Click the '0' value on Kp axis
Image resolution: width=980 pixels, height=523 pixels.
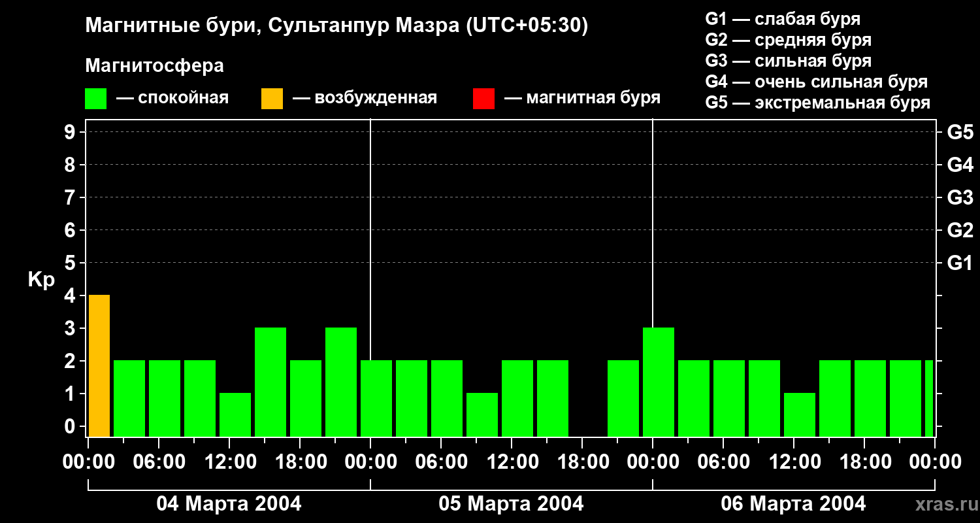coord(71,426)
